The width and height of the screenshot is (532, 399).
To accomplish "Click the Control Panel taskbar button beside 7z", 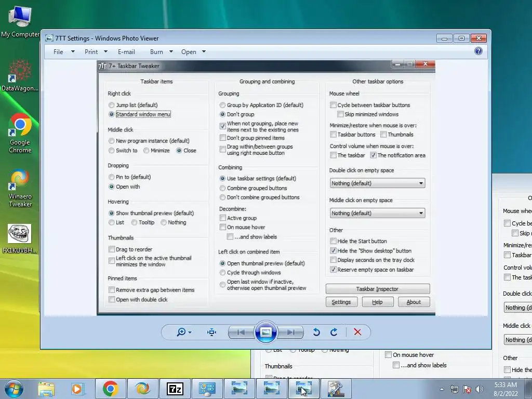I will (207, 389).
